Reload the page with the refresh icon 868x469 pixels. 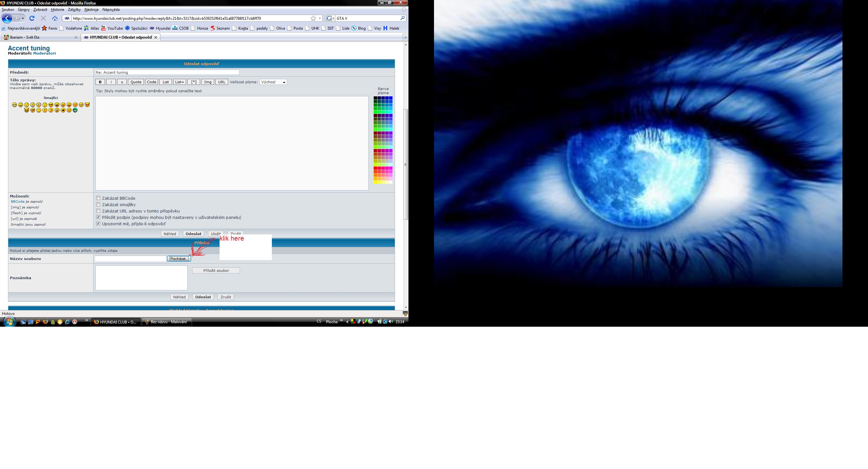pos(32,18)
